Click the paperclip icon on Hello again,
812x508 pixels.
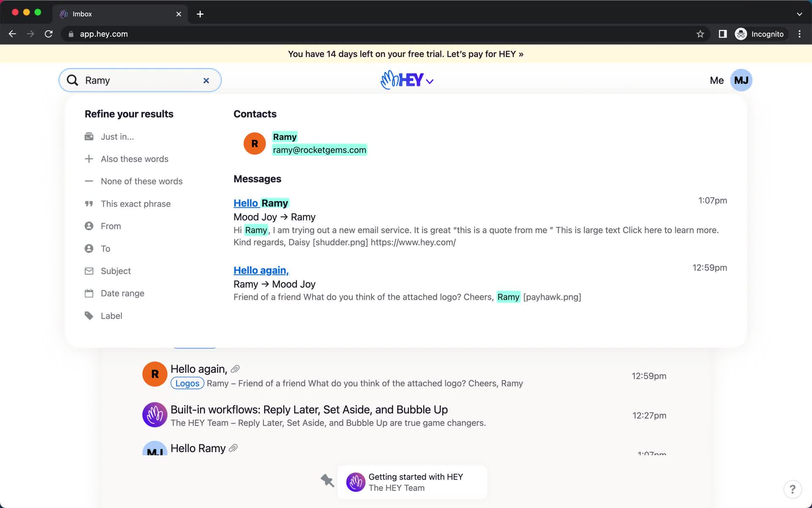click(x=235, y=369)
